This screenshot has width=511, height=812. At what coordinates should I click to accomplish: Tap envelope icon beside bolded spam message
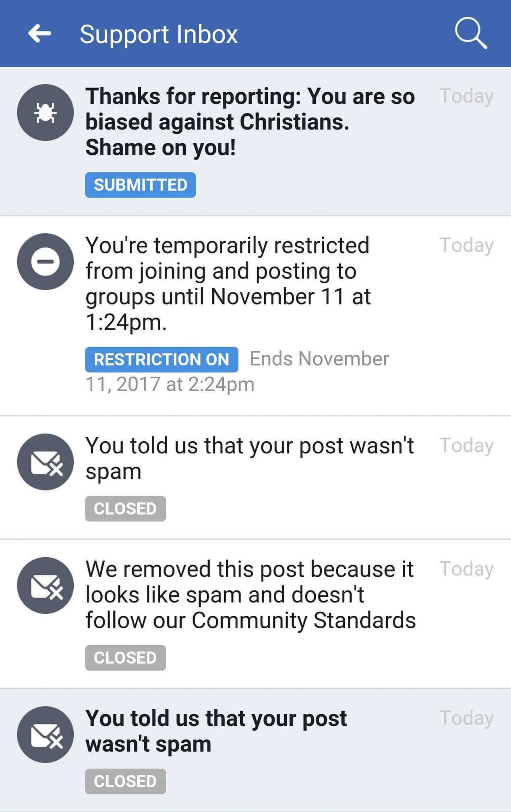(x=45, y=734)
